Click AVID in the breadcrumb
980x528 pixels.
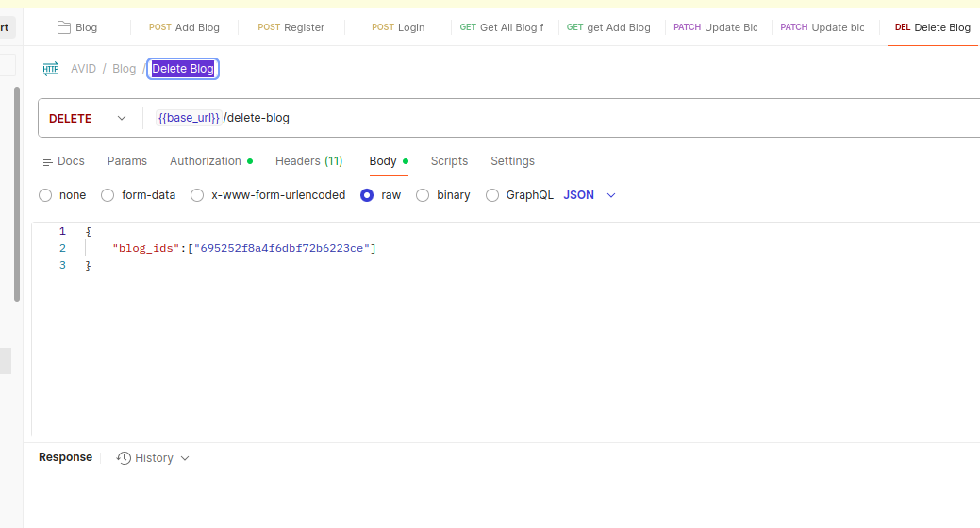[83, 69]
